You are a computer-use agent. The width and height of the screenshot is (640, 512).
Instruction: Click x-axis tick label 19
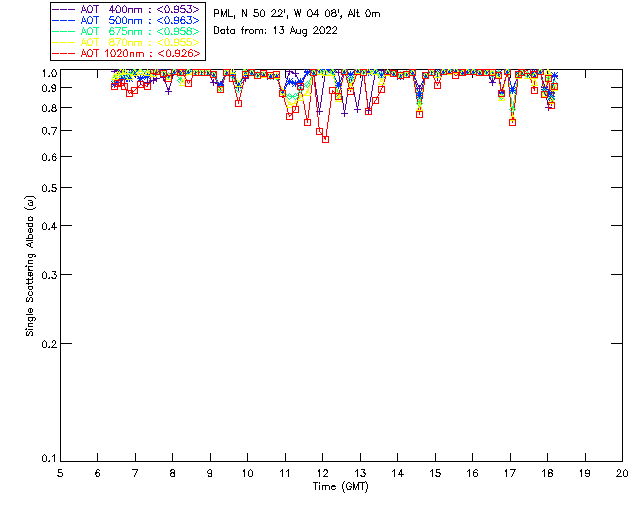(585, 473)
